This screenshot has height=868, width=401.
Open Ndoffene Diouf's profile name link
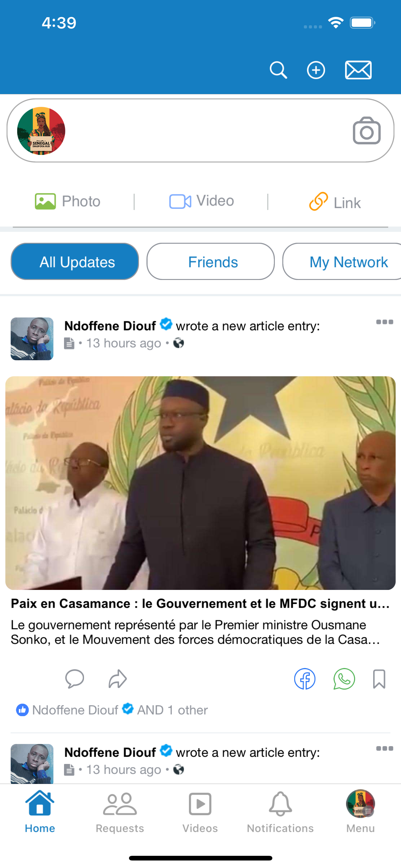110,326
